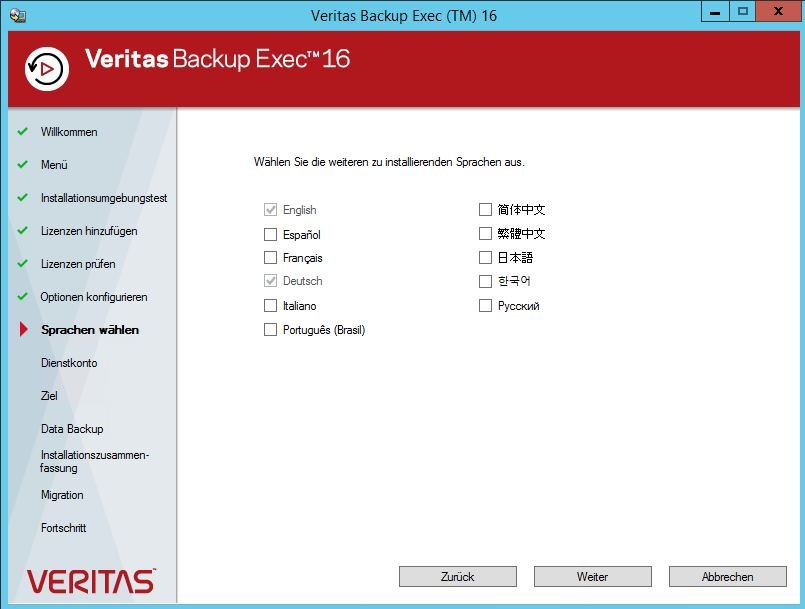Check the 한국어 language box

pos(485,281)
